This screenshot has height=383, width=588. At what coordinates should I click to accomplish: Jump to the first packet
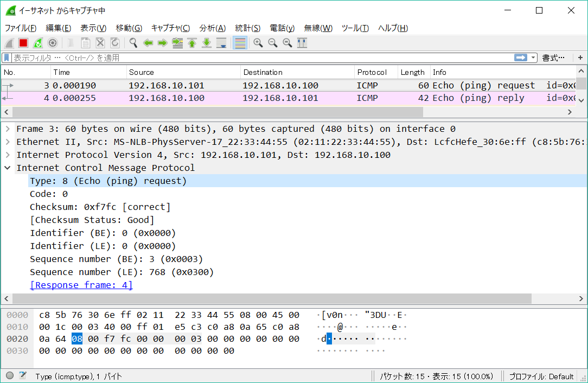192,42
